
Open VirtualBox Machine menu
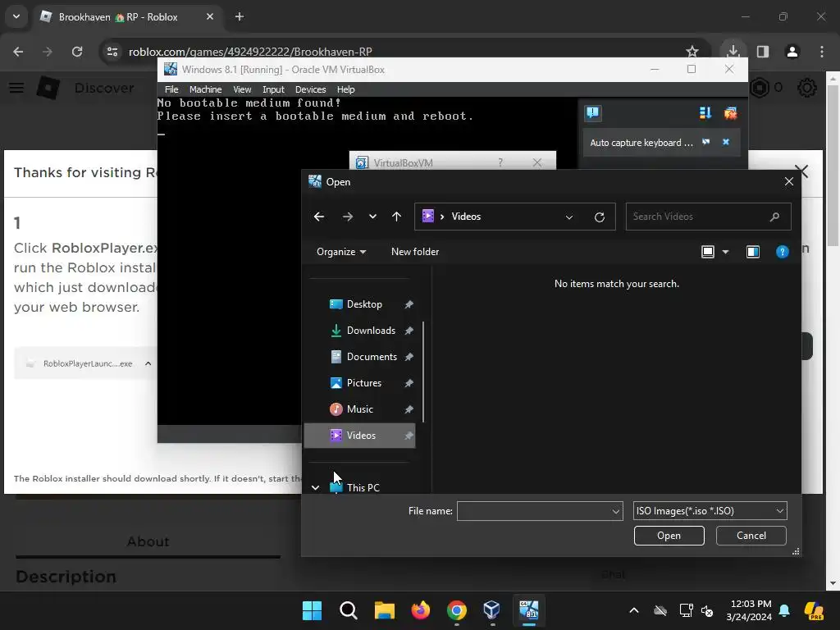(x=205, y=89)
